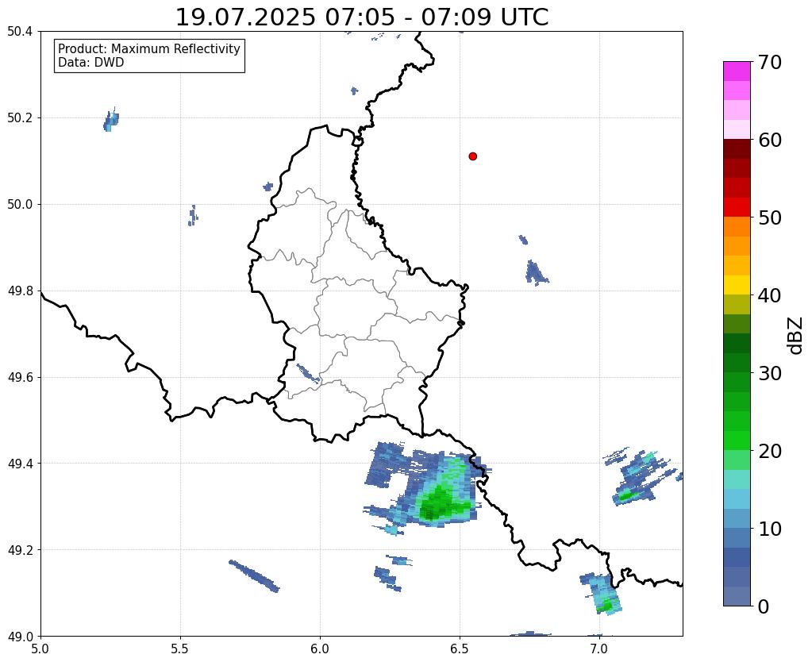Select the 60 tick on the colorbar
The height and width of the screenshot is (662, 812).
click(x=770, y=140)
